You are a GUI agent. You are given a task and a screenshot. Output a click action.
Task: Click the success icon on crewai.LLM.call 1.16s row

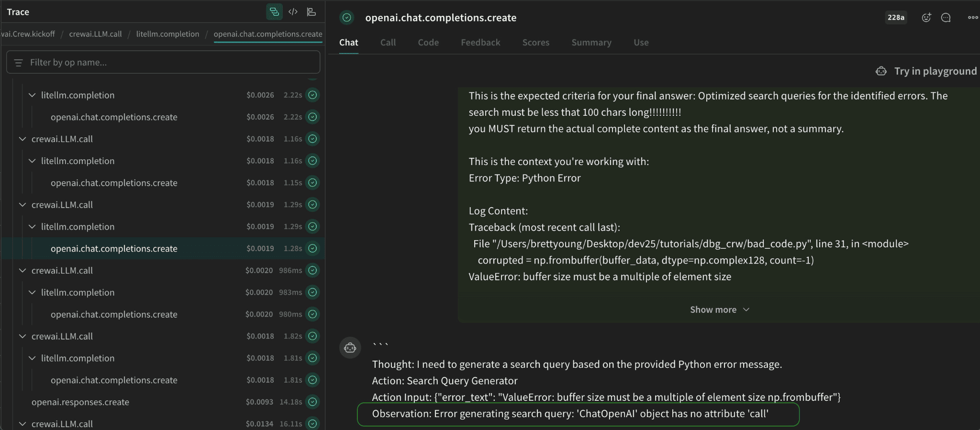point(312,139)
